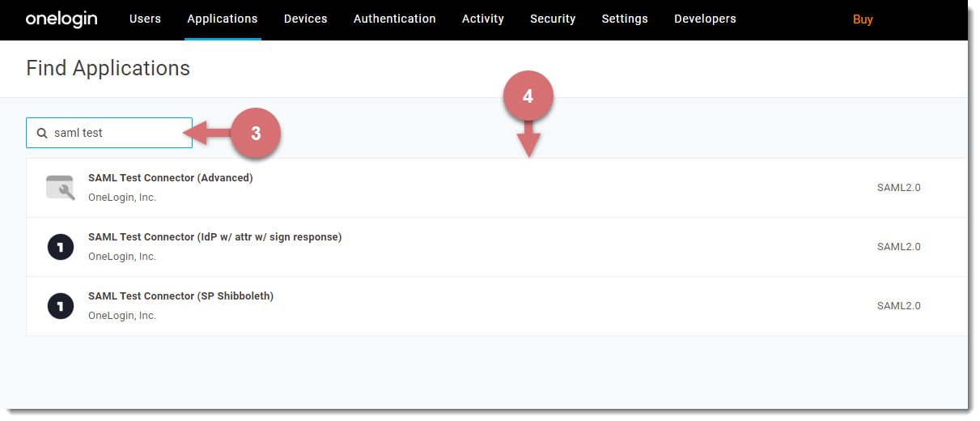980x421 pixels.
Task: Click 'OneLogin, Inc.' under the IdP connector
Action: [122, 256]
